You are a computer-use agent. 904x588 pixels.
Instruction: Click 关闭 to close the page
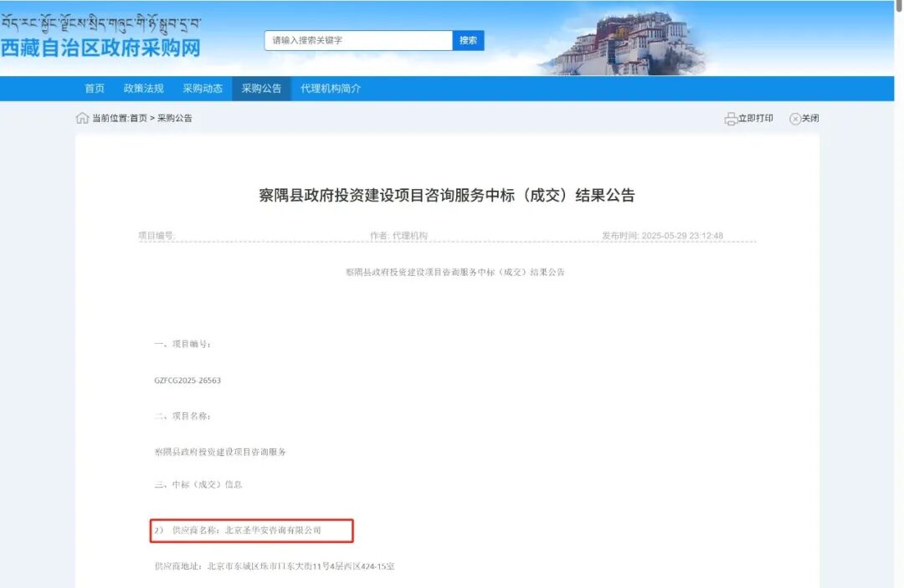pyautogui.click(x=810, y=118)
